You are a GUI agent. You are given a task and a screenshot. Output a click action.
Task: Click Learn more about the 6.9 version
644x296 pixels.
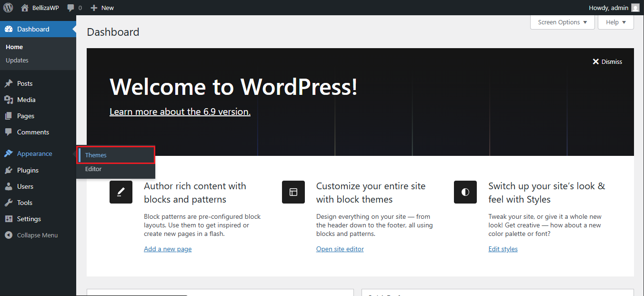click(x=180, y=112)
